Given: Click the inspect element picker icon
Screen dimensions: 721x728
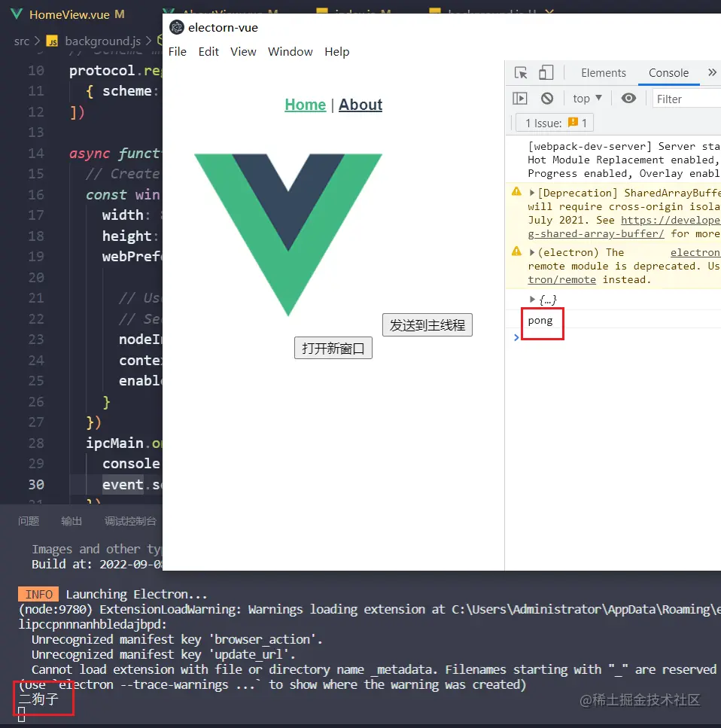Looking at the screenshot, I should click(x=521, y=73).
